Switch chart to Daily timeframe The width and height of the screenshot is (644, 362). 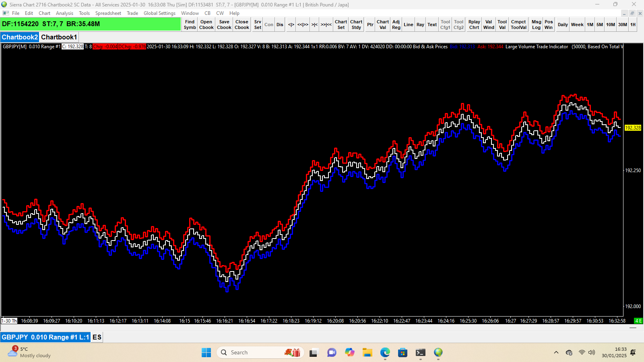[563, 25]
